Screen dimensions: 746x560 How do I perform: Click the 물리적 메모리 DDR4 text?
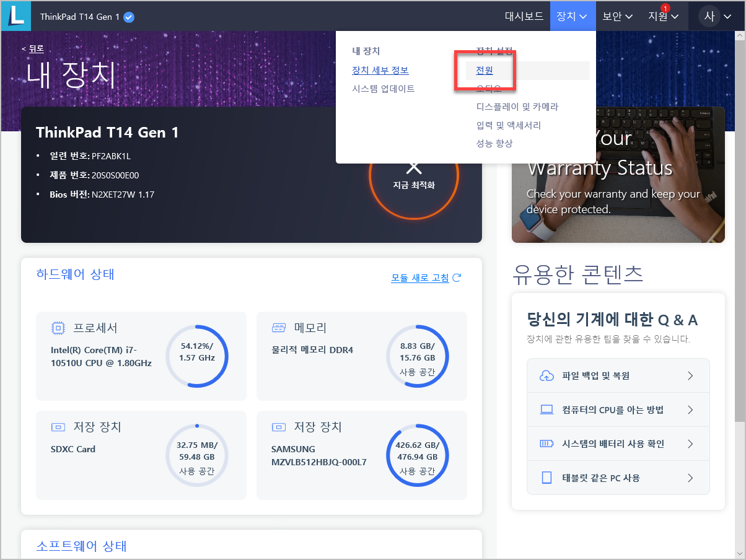coord(312,350)
